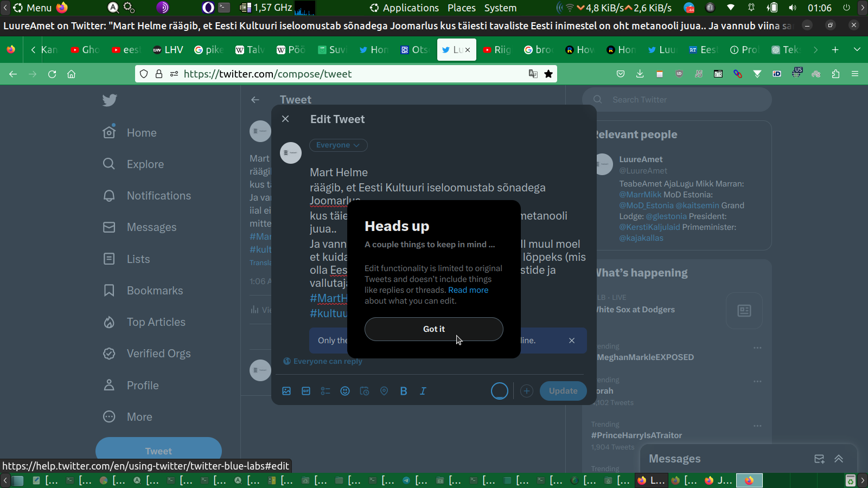Screen dimensions: 868x488
Task: Go to the browser home page
Action: click(71, 74)
